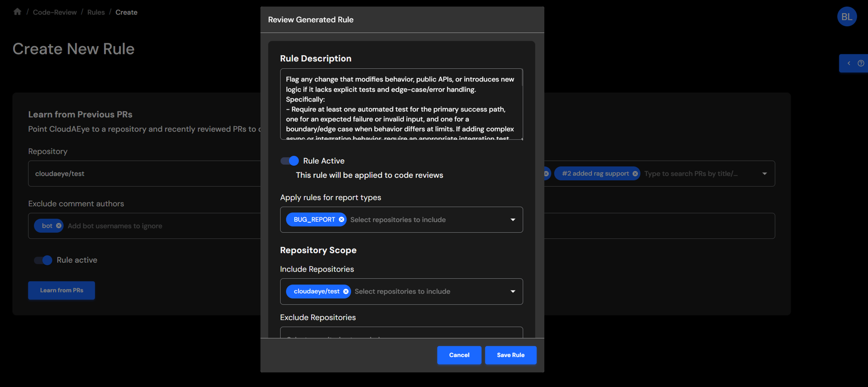Image resolution: width=868 pixels, height=387 pixels.
Task: Open the BL user avatar menu
Action: [x=846, y=17]
